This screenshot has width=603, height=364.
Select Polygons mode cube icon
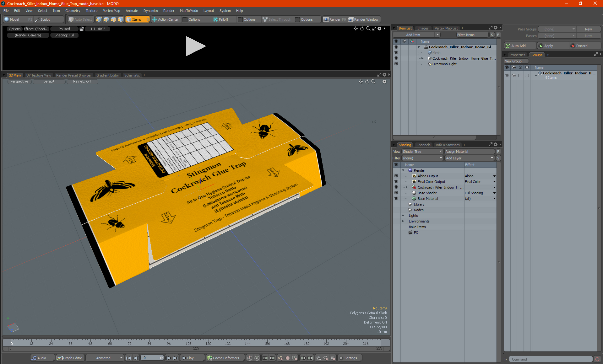click(x=113, y=19)
